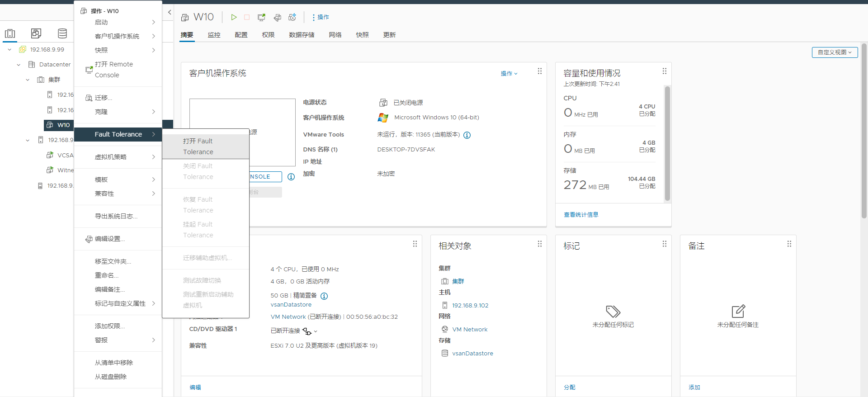Open VM Network link in Related Objects

point(470,330)
